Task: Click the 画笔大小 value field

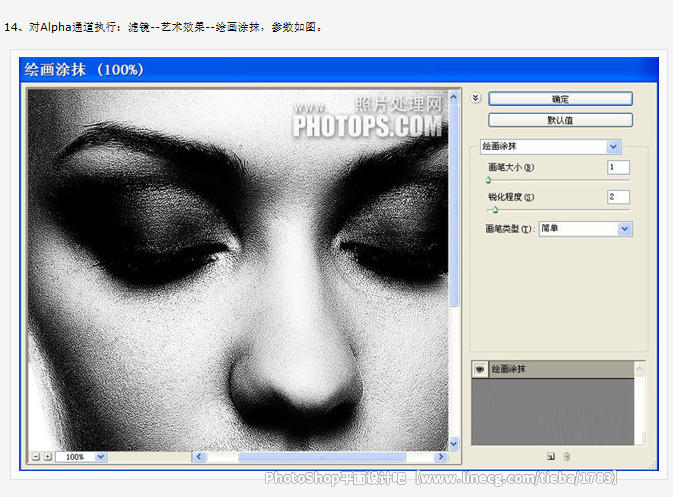Action: point(618,167)
